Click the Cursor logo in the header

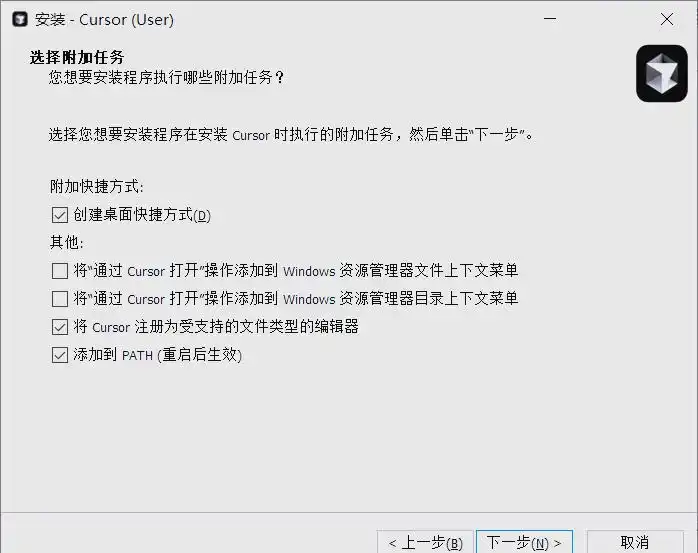(662, 73)
